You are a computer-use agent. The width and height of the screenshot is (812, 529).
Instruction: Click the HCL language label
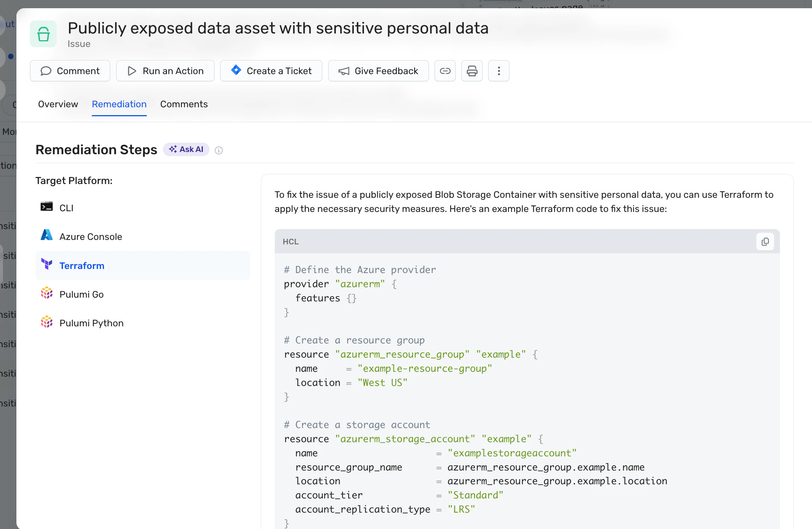pos(291,242)
